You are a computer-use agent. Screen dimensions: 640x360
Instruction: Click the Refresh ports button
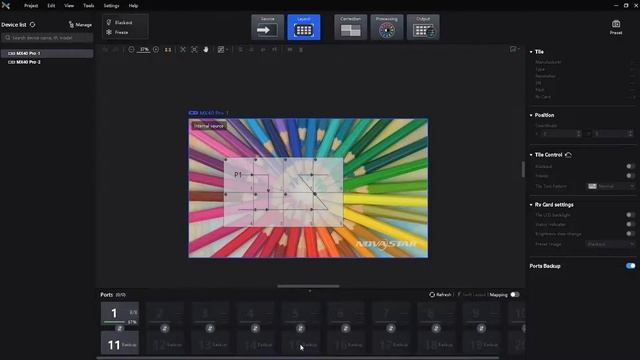pyautogui.click(x=440, y=295)
